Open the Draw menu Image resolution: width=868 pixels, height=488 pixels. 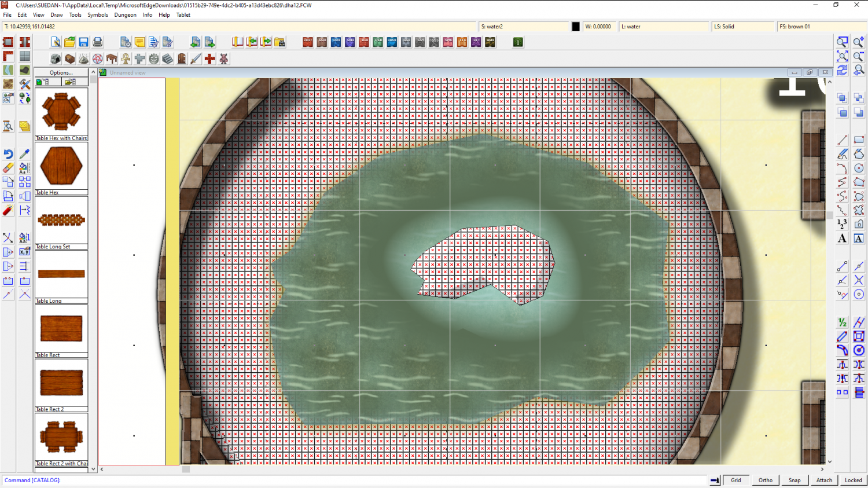[57, 15]
